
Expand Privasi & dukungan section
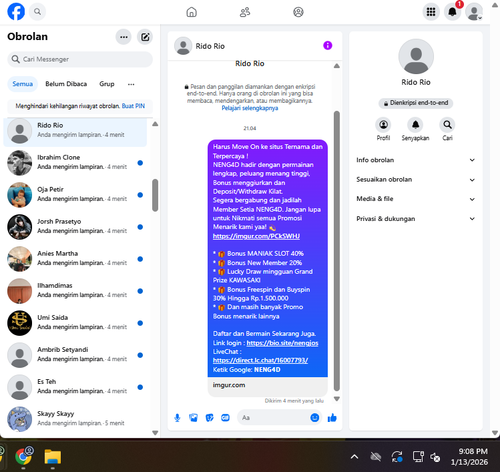(415, 219)
